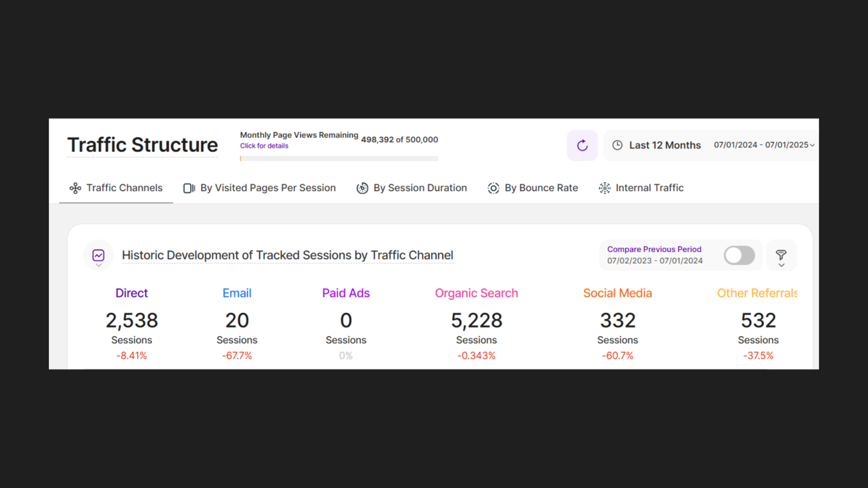Click the stopwatch icon for Session Duration
The height and width of the screenshot is (488, 868).
pos(362,188)
